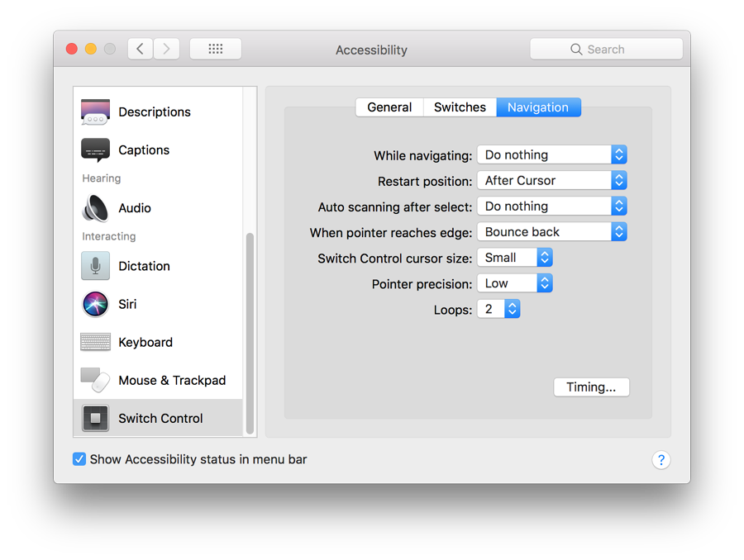Viewport: 744px width, 560px height.
Task: Click the Mouse & Trackpad icon
Action: coord(95,380)
